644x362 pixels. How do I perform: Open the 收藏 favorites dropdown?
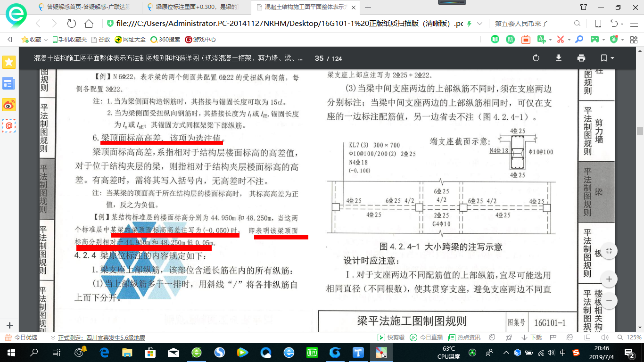[34, 40]
